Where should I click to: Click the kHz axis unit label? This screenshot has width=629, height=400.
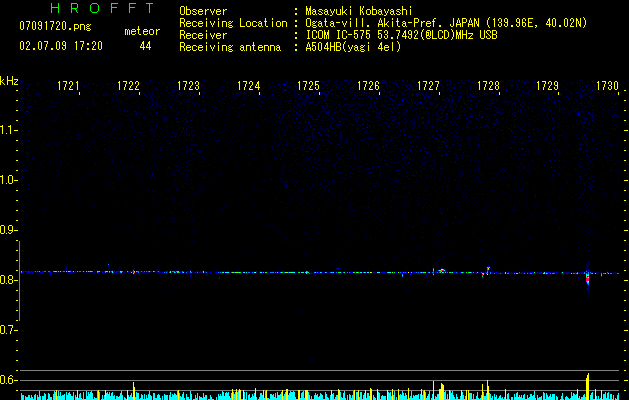click(x=9, y=81)
